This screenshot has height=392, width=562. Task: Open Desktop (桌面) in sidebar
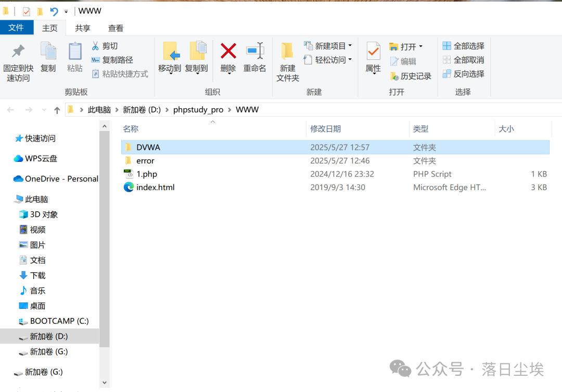click(x=32, y=306)
